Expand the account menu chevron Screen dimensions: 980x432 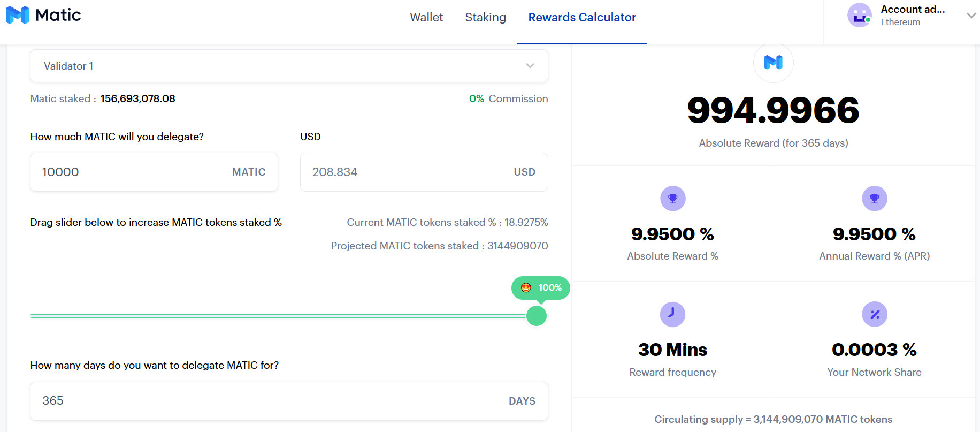pyautogui.click(x=971, y=16)
